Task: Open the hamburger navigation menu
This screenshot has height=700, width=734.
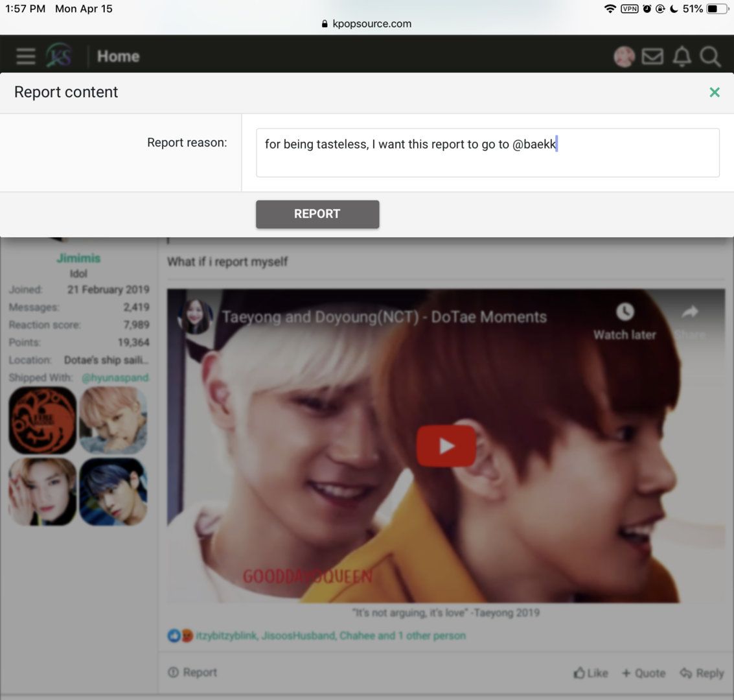Action: click(26, 56)
